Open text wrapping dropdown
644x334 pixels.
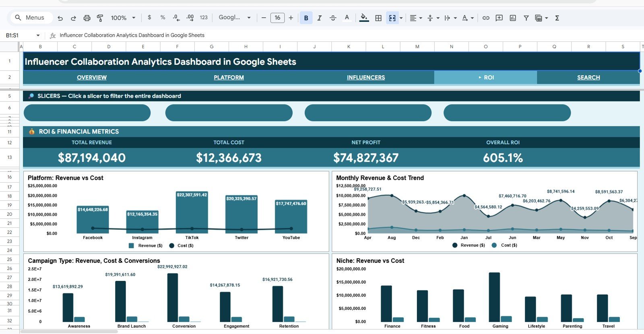(x=450, y=18)
